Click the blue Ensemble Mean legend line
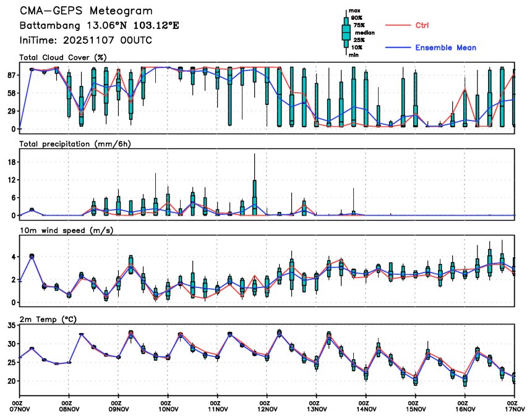 click(x=398, y=48)
